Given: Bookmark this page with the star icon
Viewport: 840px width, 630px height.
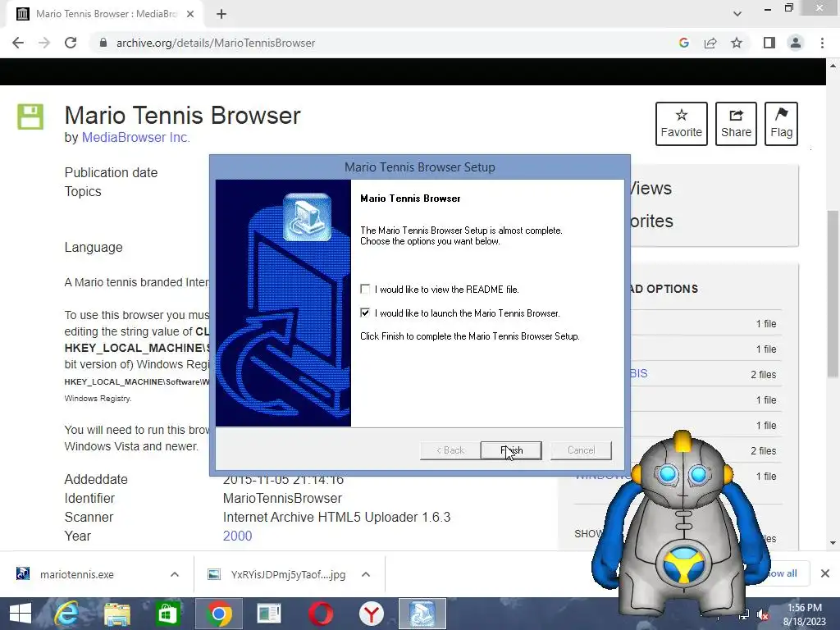Looking at the screenshot, I should 737,43.
